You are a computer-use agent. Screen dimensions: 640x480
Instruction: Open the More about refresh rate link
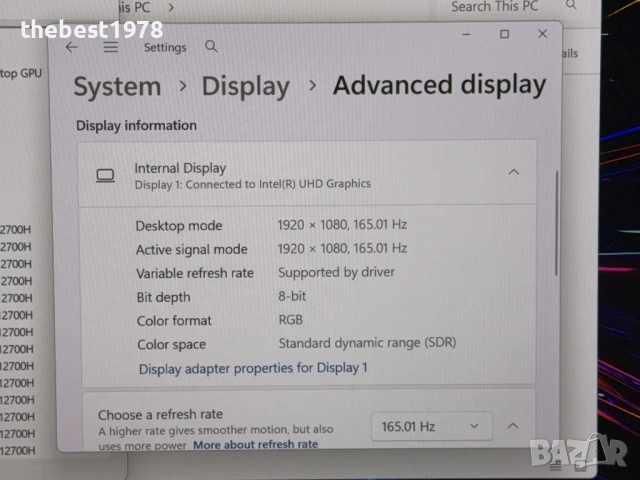coord(255,444)
